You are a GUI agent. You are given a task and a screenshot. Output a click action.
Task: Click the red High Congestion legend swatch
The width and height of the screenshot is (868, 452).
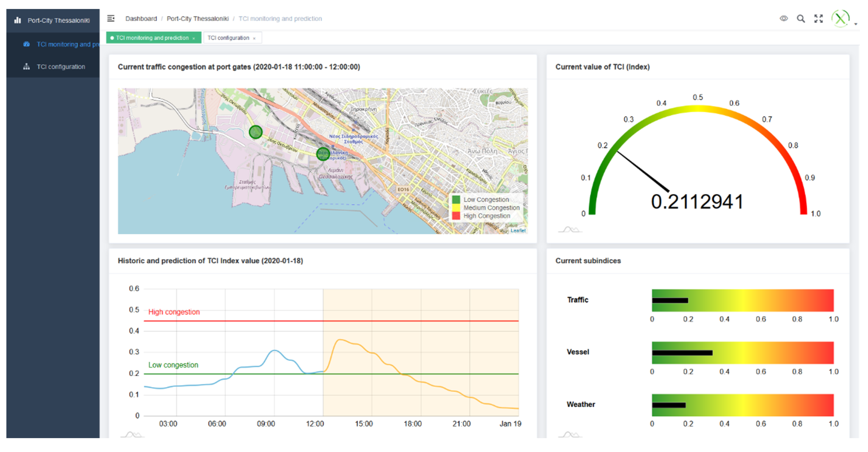456,216
